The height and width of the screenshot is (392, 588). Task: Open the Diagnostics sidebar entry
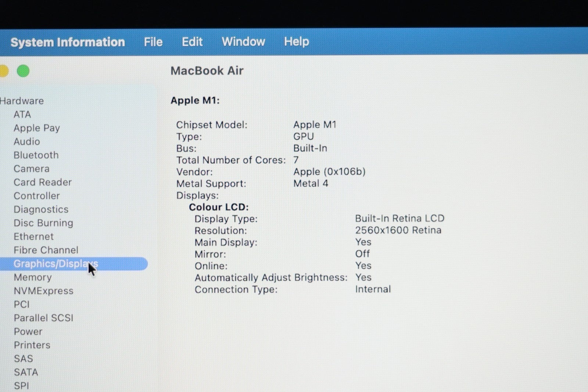coord(41,210)
